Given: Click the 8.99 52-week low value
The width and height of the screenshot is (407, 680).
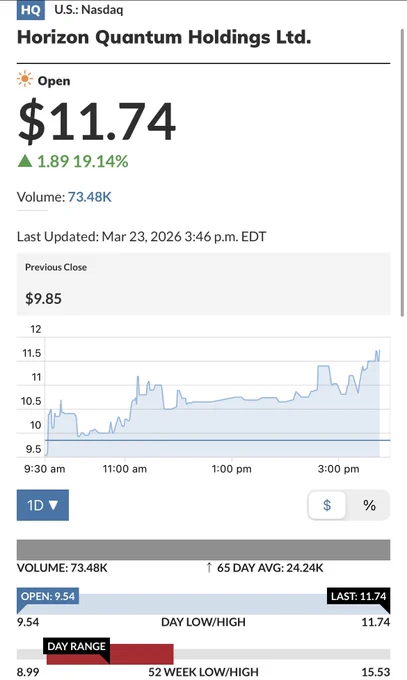Looking at the screenshot, I should pyautogui.click(x=28, y=672).
